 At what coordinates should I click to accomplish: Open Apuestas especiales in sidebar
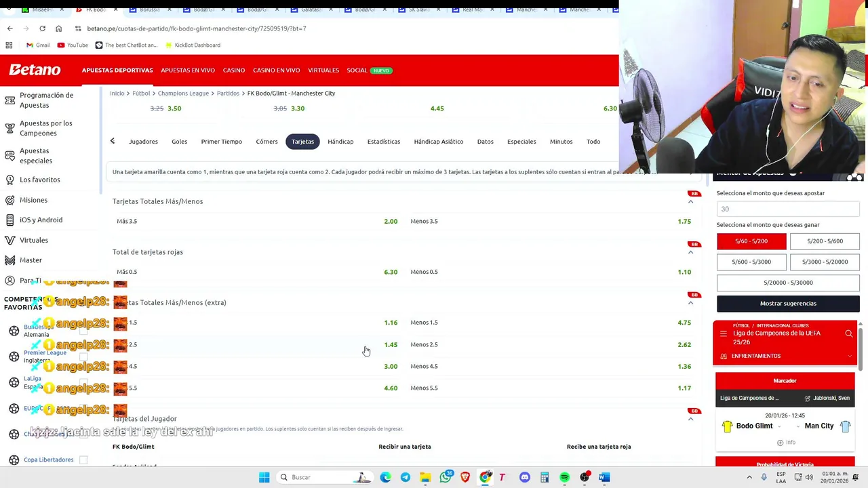[x=35, y=156]
